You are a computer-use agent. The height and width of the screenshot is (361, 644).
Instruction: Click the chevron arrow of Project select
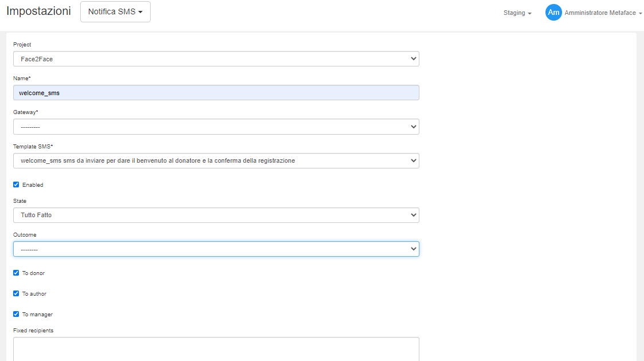(414, 59)
